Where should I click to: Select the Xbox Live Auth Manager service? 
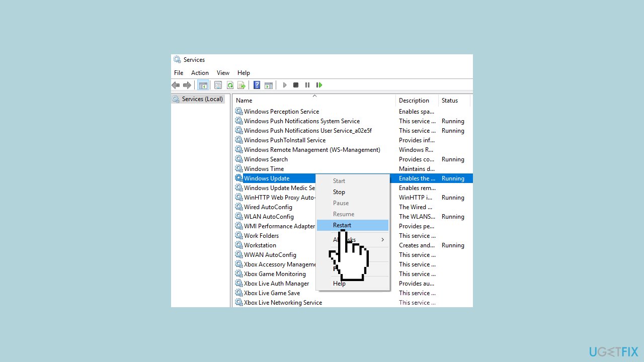click(277, 284)
